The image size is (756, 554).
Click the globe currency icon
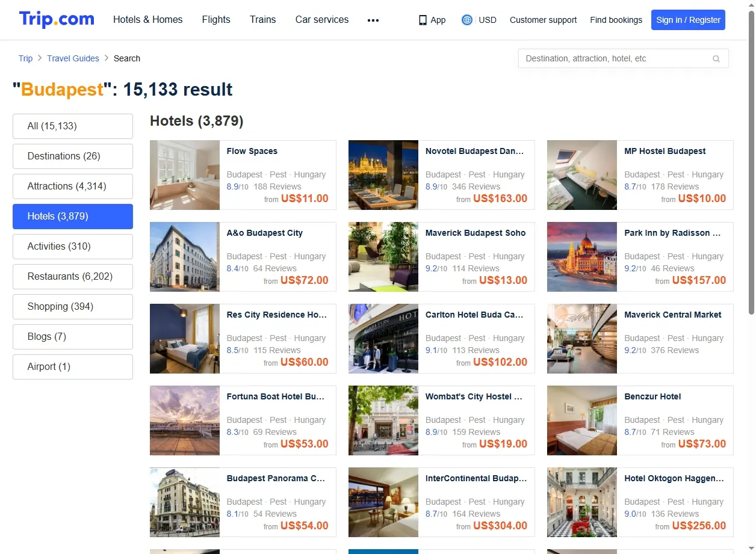[x=467, y=20]
